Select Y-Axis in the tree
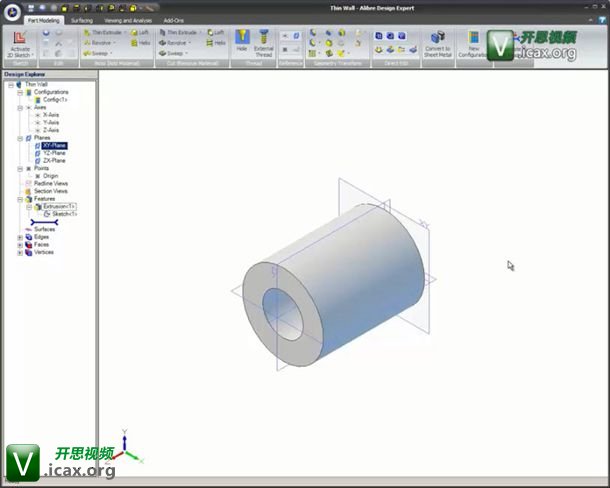Image resolution: width=610 pixels, height=488 pixels. coord(51,123)
